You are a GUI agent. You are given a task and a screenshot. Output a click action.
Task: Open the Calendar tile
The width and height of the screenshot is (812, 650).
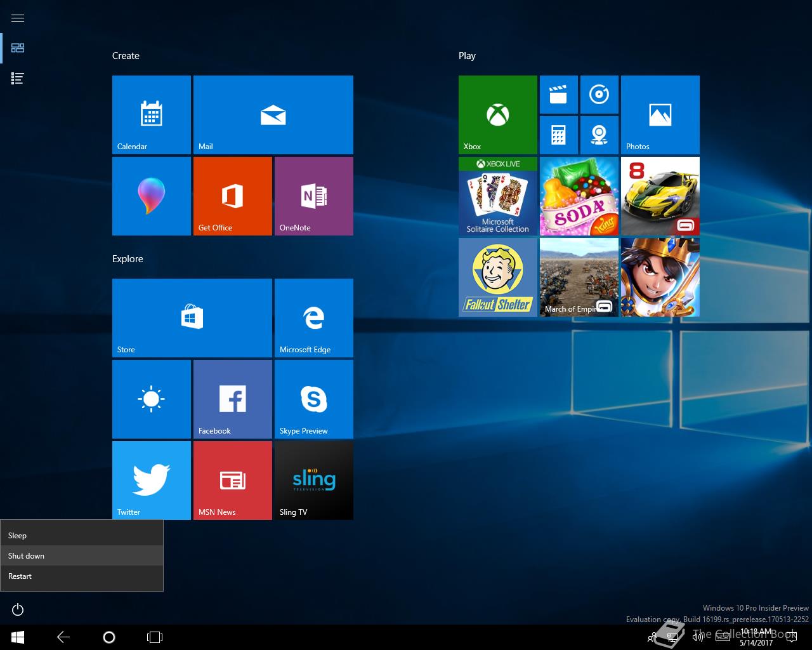pos(152,115)
